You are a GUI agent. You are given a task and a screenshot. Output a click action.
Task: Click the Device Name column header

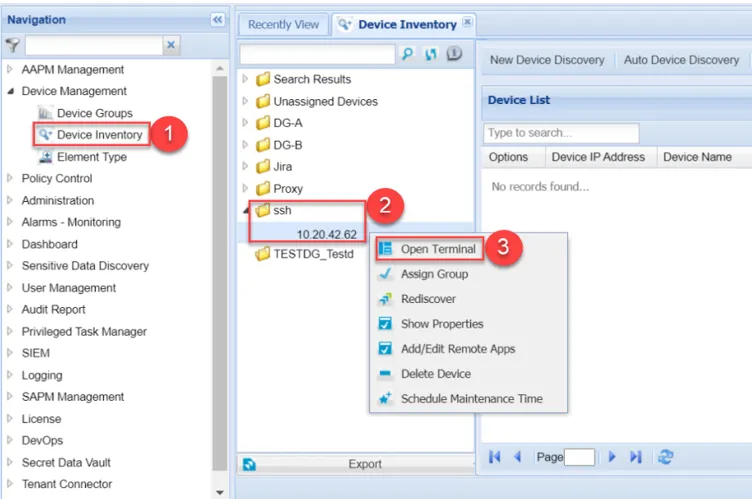(697, 157)
